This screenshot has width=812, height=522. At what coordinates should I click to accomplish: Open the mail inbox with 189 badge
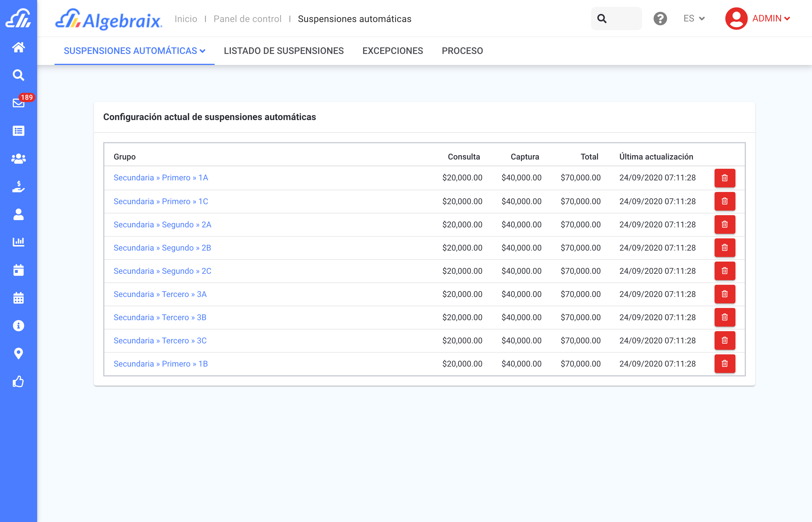18,103
